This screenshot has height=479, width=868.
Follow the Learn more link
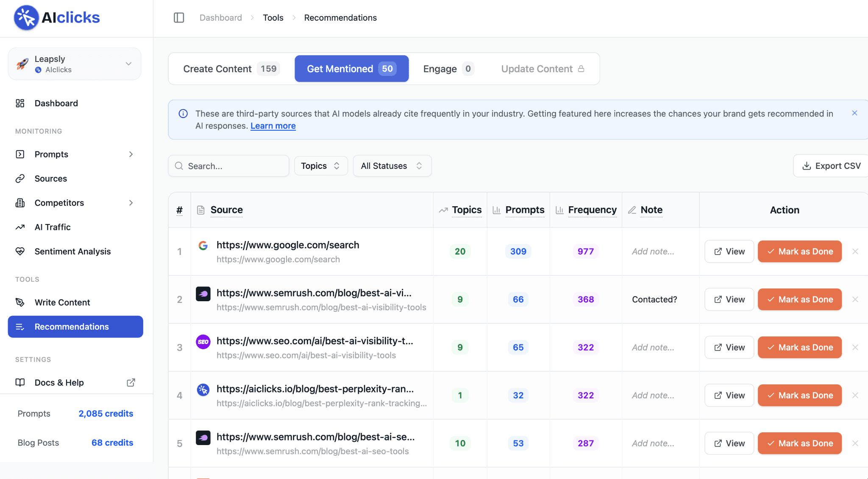pyautogui.click(x=273, y=126)
